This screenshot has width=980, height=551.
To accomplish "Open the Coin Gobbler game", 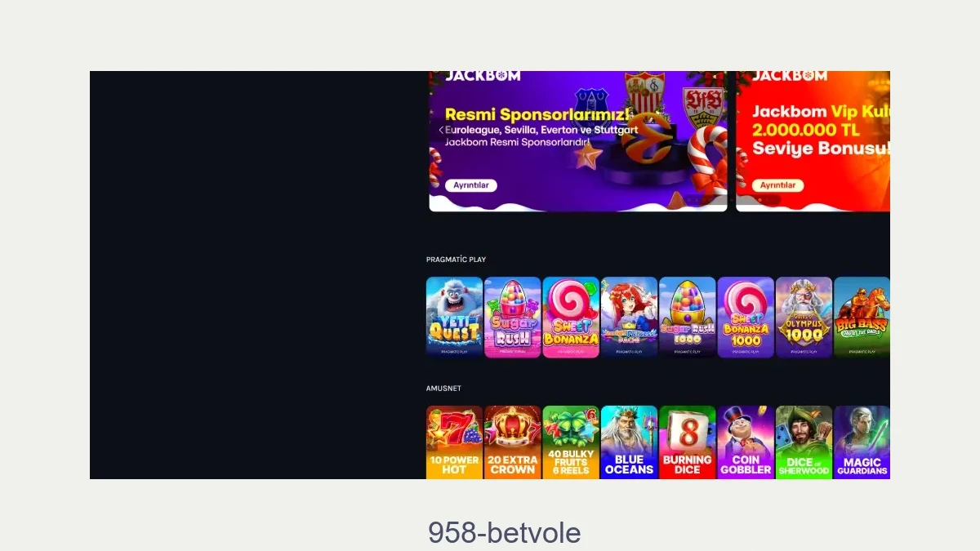I will (746, 442).
